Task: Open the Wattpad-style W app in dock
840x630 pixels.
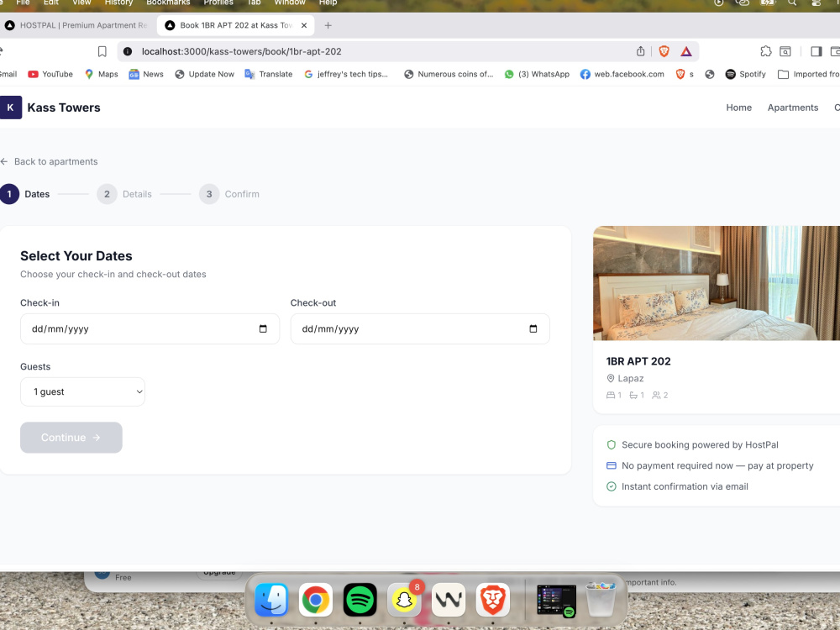Action: point(449,600)
